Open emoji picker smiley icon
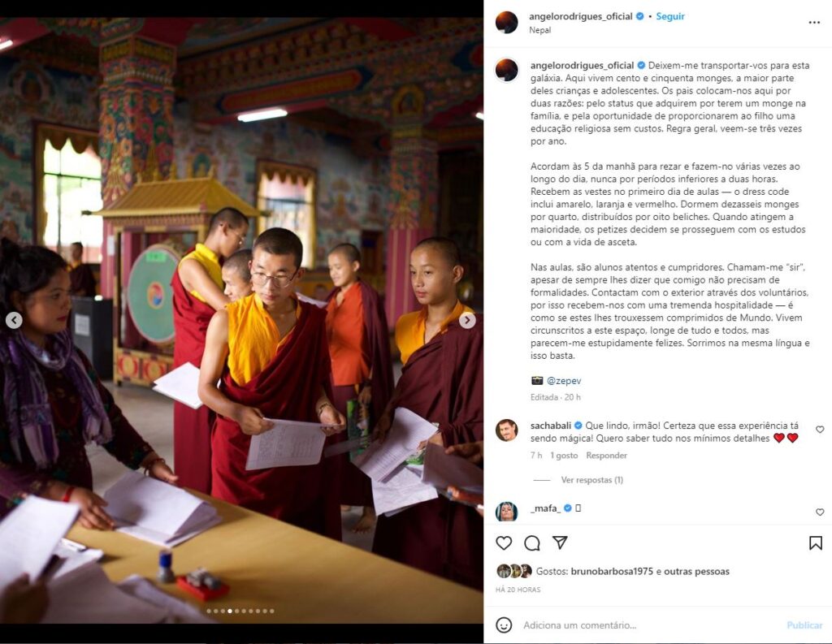 504,625
